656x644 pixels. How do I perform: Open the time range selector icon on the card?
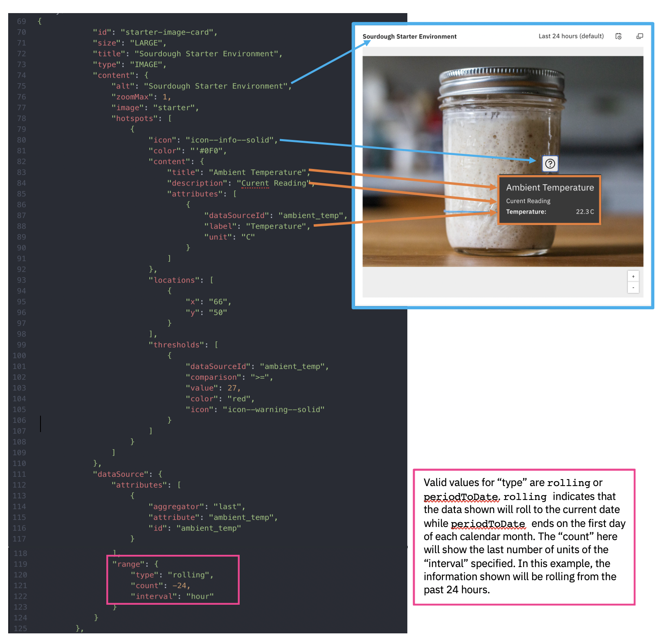[618, 36]
